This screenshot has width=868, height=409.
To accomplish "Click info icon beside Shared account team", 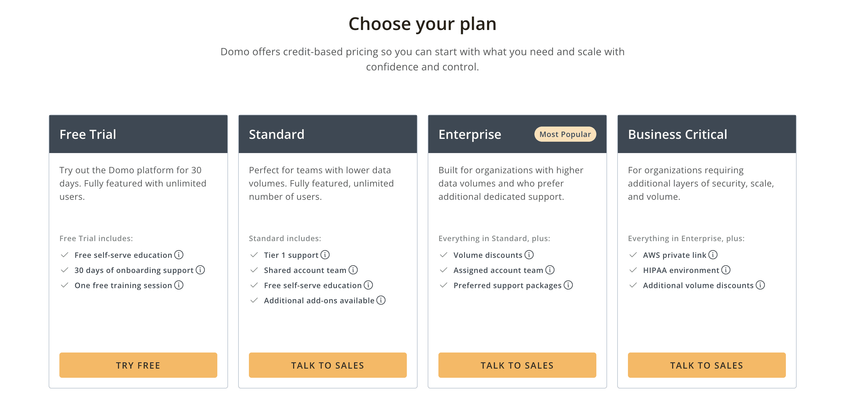I will tap(353, 270).
